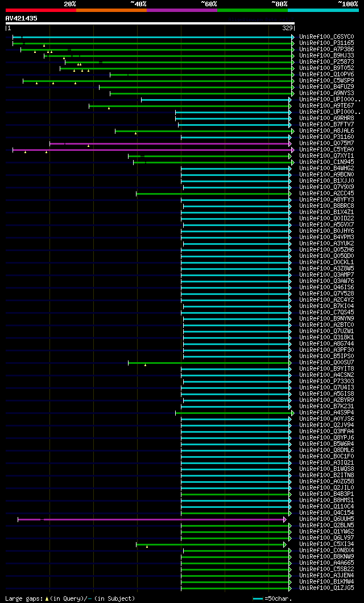Viewport: 364px width, 603px height.
Task: Select the UniRef100_B7FTV7 hit label
Action: pyautogui.click(x=327, y=125)
